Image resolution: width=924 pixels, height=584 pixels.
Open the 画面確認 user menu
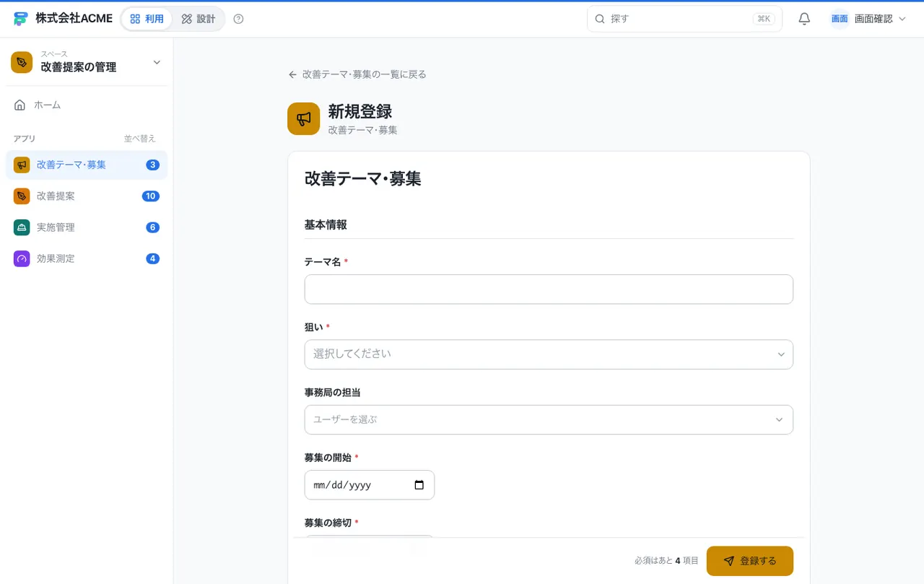pyautogui.click(x=868, y=19)
